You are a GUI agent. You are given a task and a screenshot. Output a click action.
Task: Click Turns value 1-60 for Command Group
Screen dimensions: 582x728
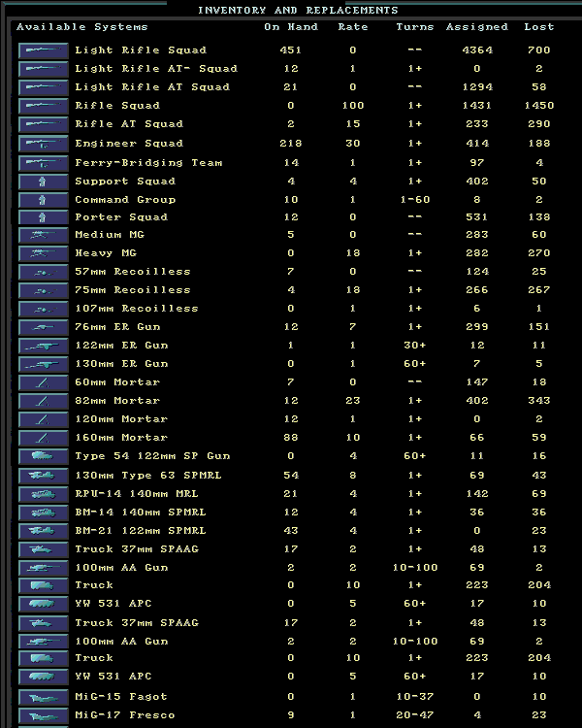415,200
